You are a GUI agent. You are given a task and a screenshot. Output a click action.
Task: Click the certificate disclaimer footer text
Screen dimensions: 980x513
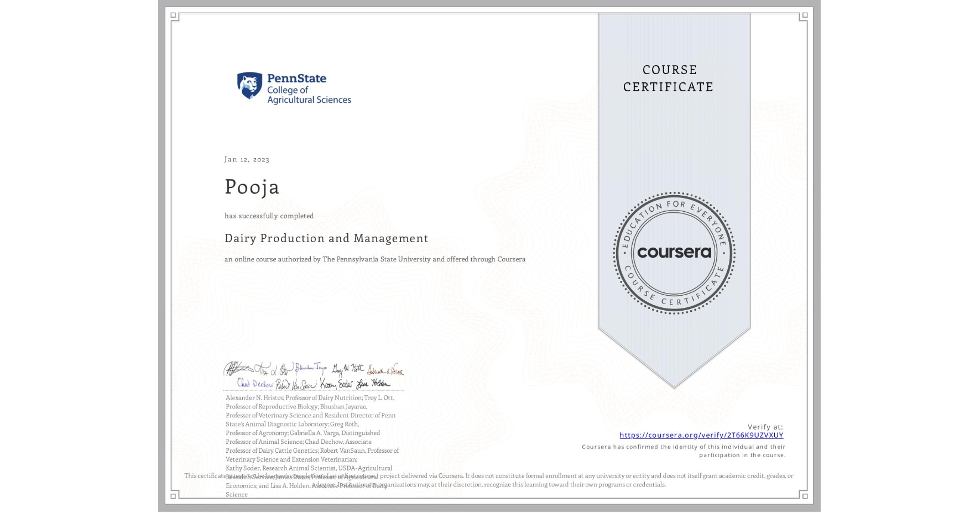(x=489, y=480)
